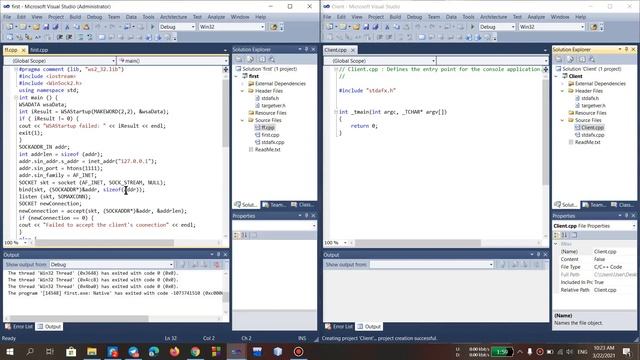The height and width of the screenshot is (360, 640).
Task: Click Copy icon in first window toolbar
Action: click(77, 27)
